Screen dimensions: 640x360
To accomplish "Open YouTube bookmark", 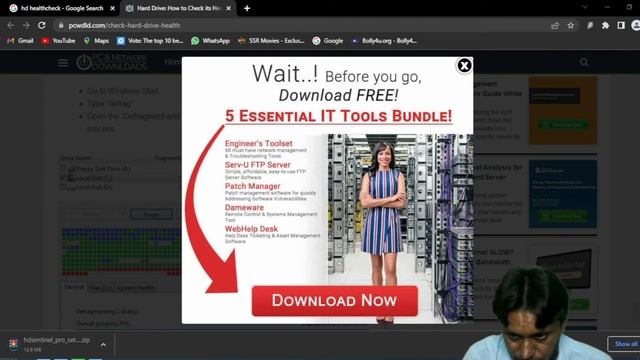I will point(58,41).
